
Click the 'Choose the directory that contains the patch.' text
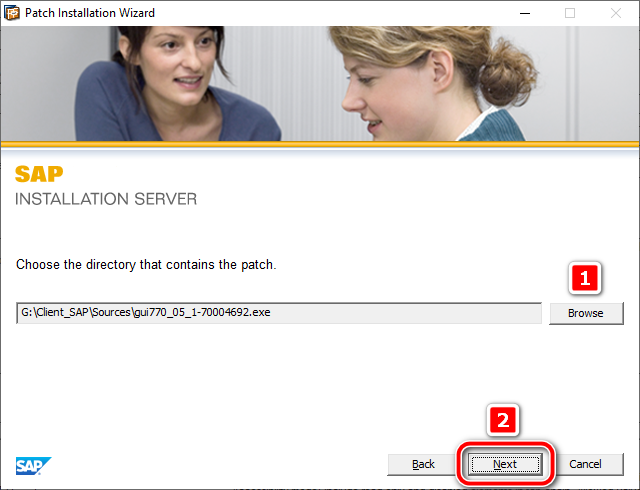click(x=146, y=265)
